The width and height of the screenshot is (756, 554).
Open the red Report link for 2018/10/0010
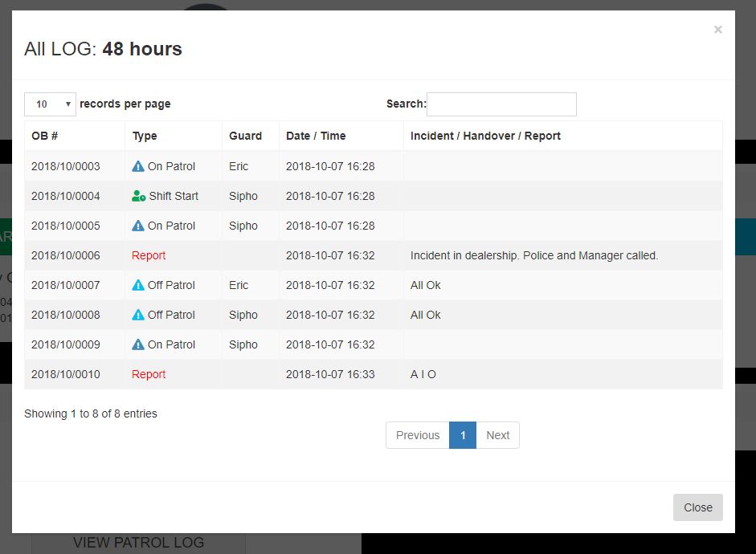pos(149,374)
